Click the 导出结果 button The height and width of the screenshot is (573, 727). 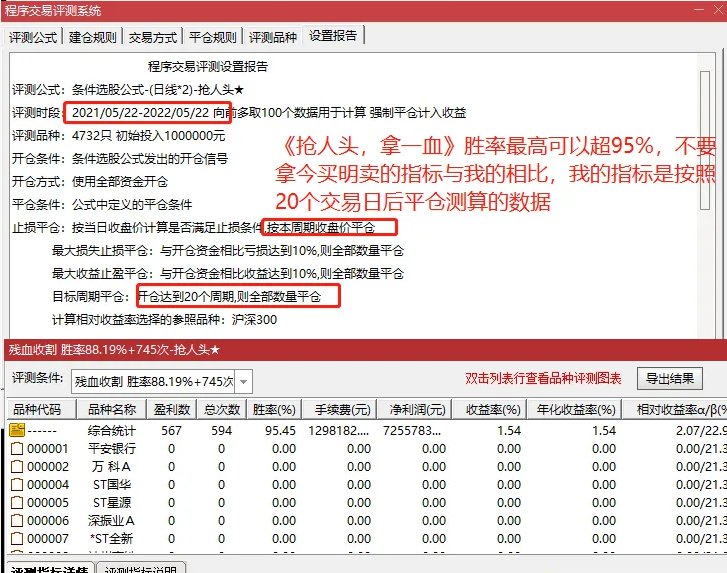pos(669,379)
